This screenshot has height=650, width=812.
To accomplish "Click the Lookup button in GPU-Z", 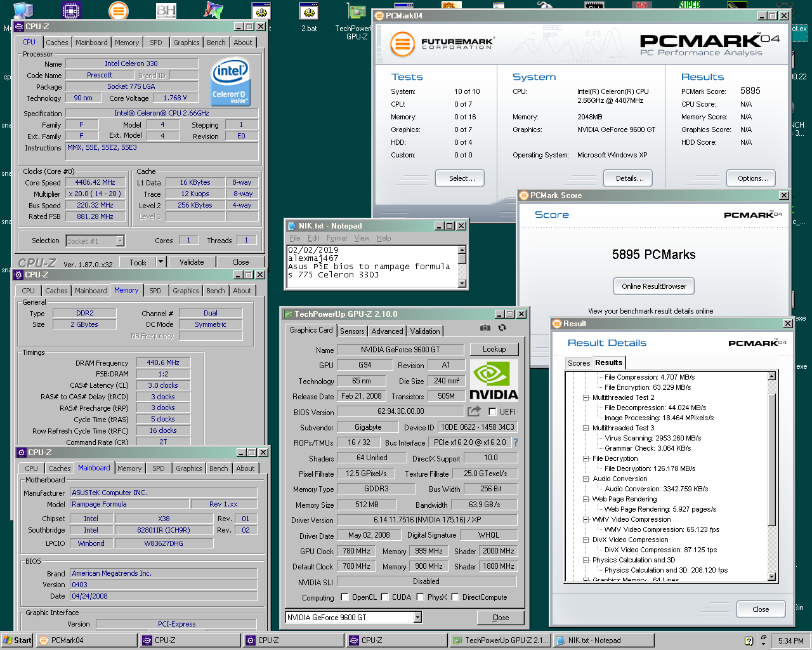I will (x=494, y=349).
